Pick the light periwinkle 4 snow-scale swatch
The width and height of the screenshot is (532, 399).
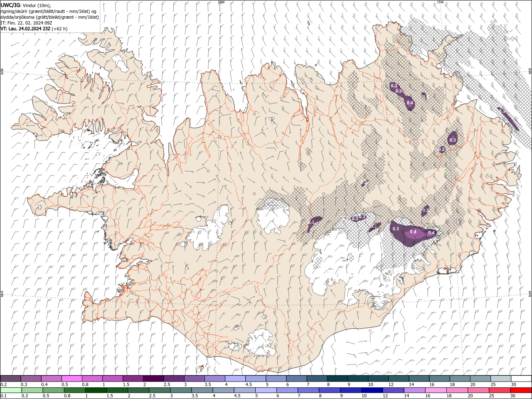tap(235, 379)
